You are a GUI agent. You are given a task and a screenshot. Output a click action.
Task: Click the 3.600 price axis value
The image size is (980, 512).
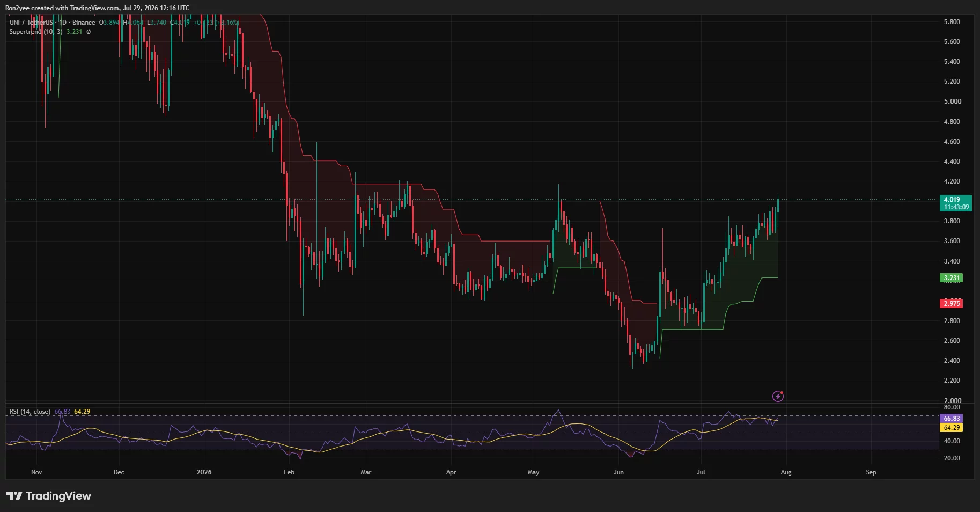coord(952,241)
